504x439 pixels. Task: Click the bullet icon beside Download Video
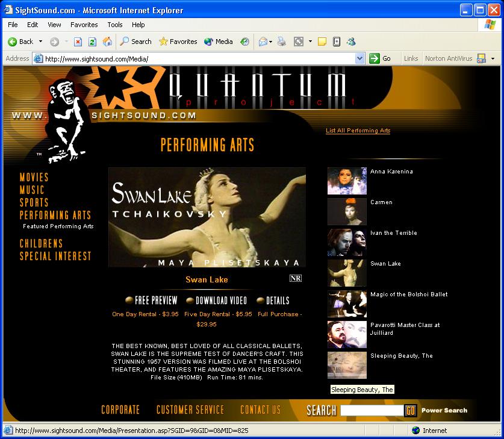click(190, 300)
